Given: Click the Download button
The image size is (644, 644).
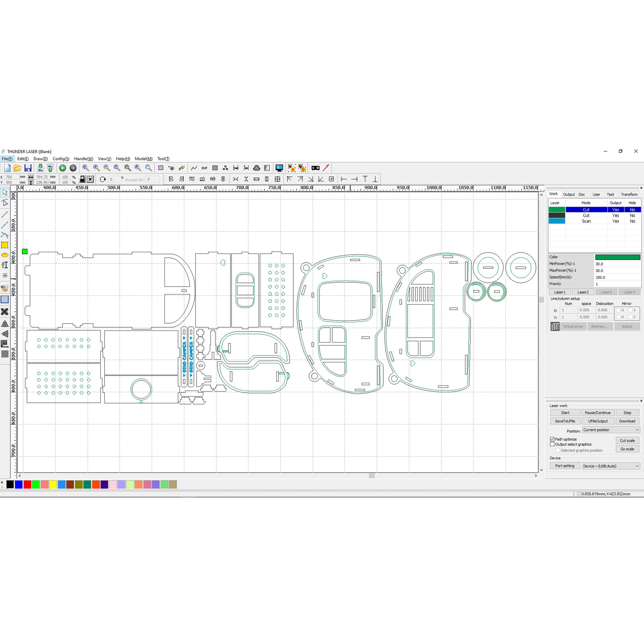Looking at the screenshot, I should 627,421.
